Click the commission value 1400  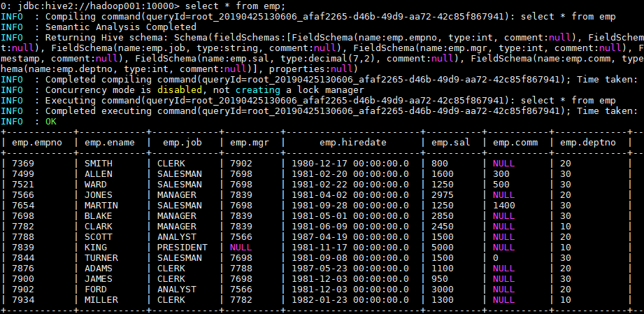coord(504,206)
